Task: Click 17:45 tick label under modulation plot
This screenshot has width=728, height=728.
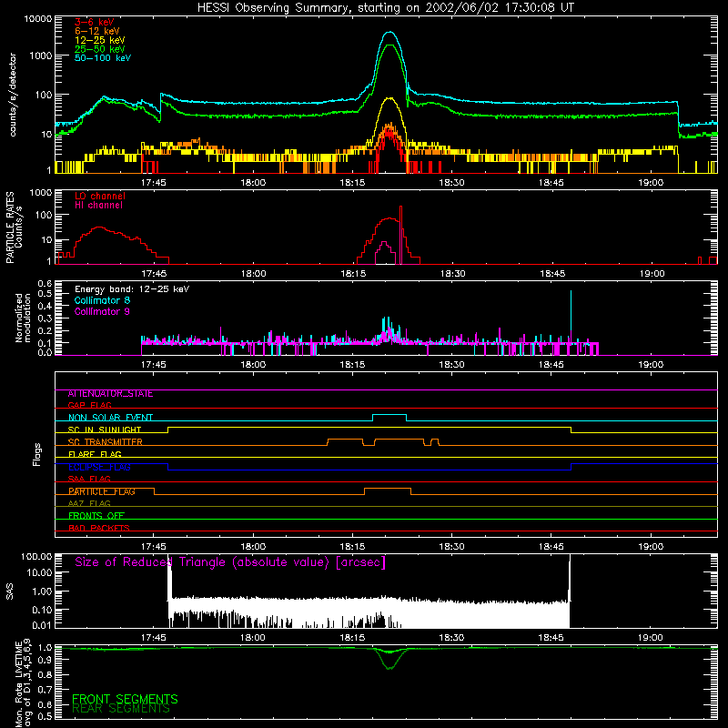Action: pos(153,365)
